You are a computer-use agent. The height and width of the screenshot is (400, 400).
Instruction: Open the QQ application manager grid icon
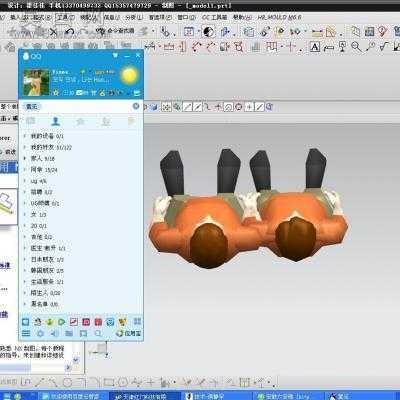[137, 322]
